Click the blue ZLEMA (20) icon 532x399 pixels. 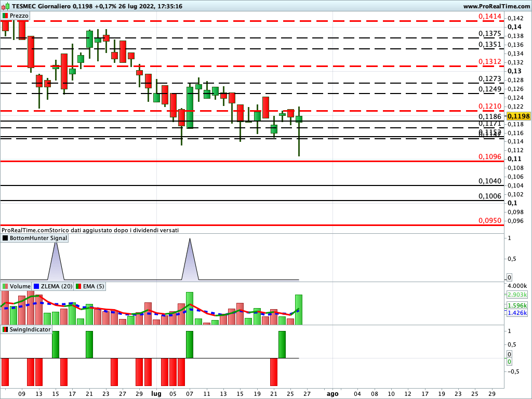point(36,286)
